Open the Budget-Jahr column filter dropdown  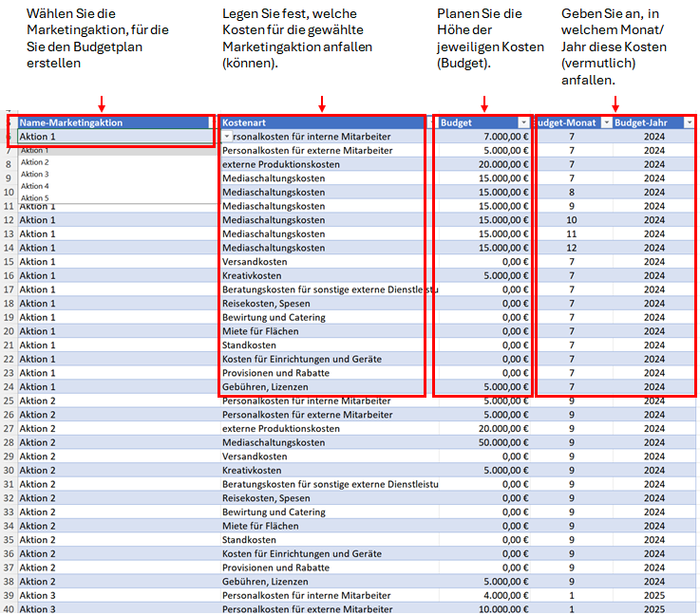tap(690, 122)
